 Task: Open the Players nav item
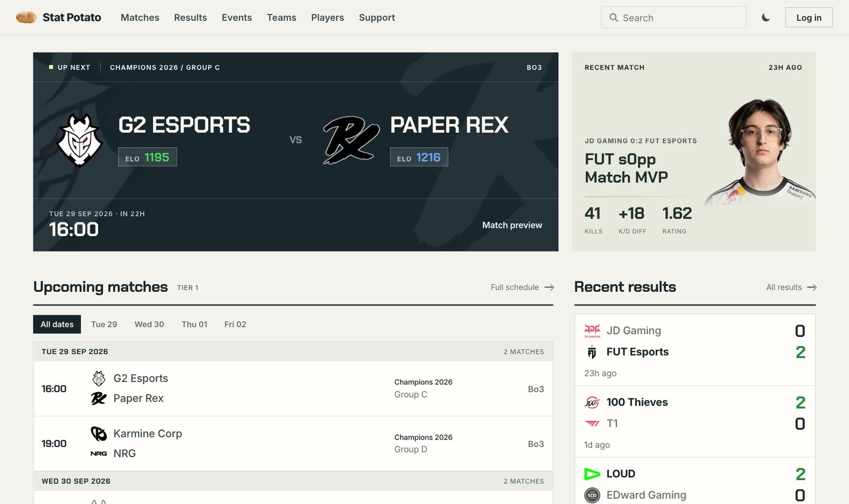coord(327,18)
